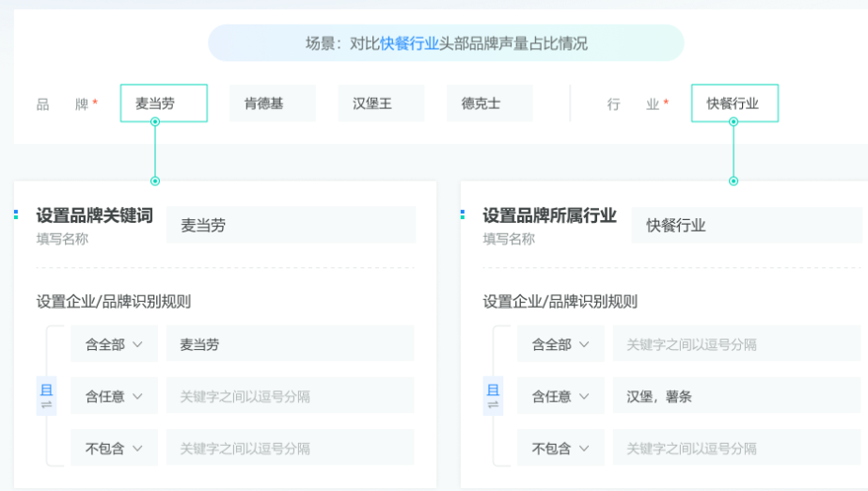Open 含全部 dropdown in industry panel
Viewport: 868px width, 491px height.
(560, 344)
